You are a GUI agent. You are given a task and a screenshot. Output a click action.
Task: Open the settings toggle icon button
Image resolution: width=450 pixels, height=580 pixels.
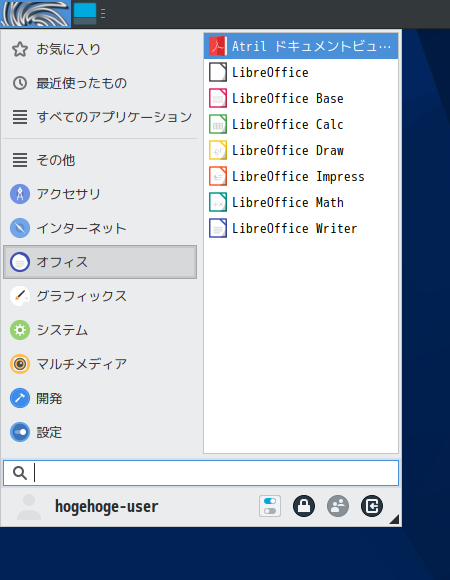pyautogui.click(x=270, y=506)
